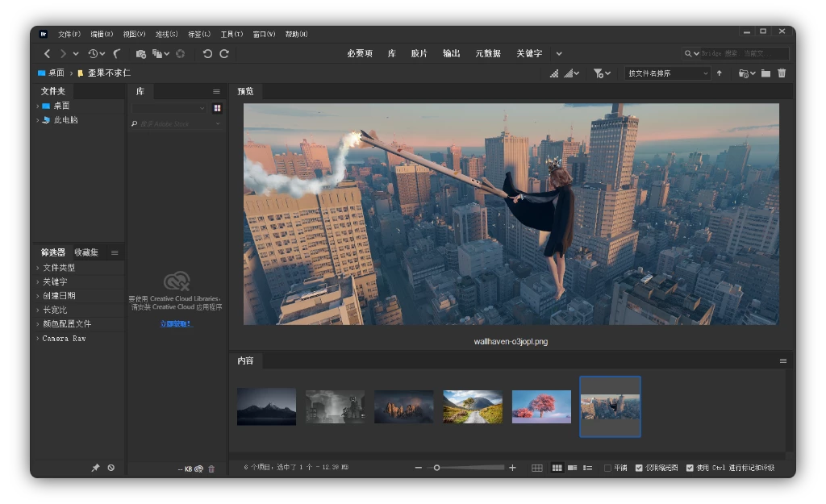This screenshot has height=504, width=826.
Task: Click the boomerang Return to Application icon
Action: [x=117, y=53]
